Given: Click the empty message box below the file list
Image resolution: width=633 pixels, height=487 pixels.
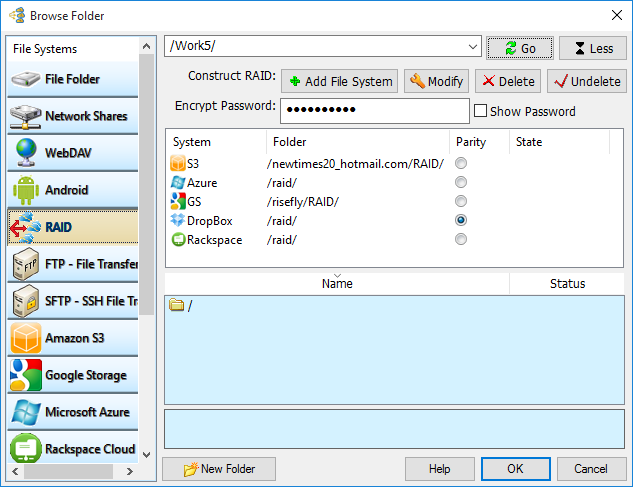Looking at the screenshot, I should coord(394,429).
